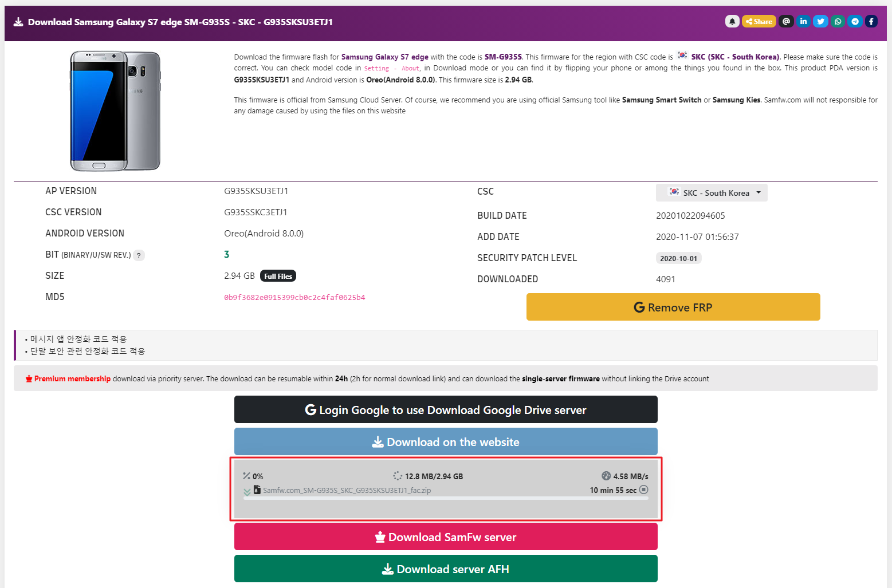Click the spinner icon beside 12.8 MB/2.94 GB

click(398, 476)
